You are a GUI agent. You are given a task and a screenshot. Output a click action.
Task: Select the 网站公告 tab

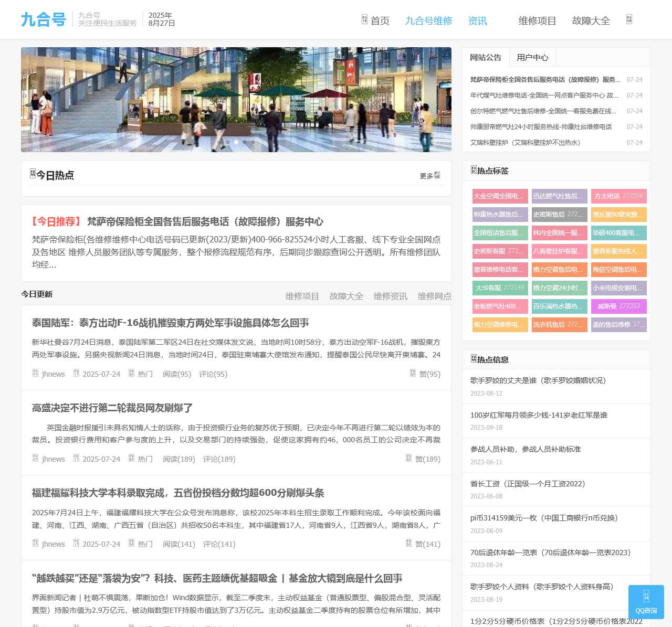(x=485, y=57)
